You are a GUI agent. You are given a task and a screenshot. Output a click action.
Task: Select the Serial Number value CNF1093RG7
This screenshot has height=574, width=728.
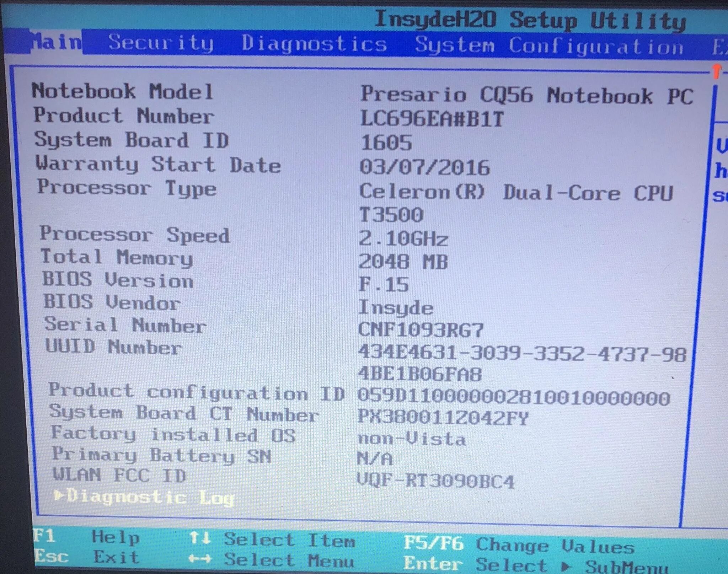coord(421,329)
